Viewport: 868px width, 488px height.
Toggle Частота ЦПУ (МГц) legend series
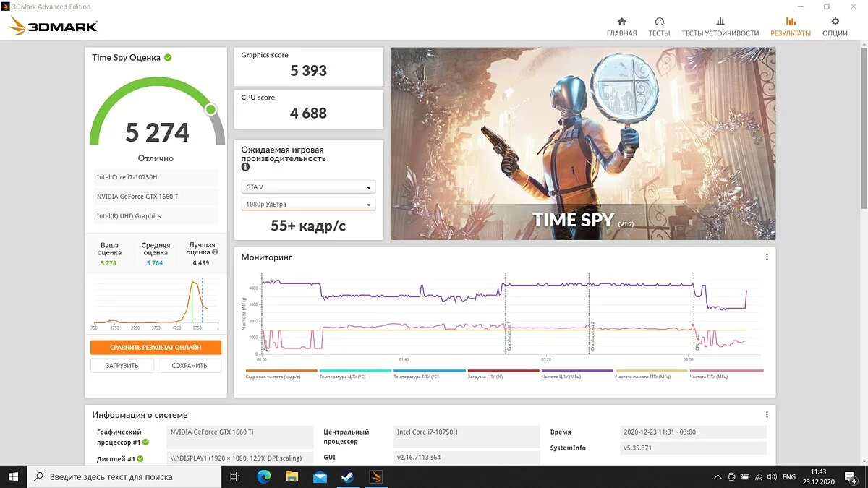pos(576,374)
